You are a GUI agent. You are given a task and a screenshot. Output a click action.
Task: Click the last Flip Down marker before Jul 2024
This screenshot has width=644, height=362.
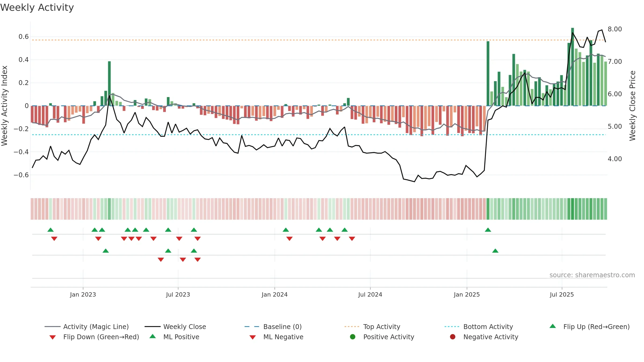(x=352, y=239)
